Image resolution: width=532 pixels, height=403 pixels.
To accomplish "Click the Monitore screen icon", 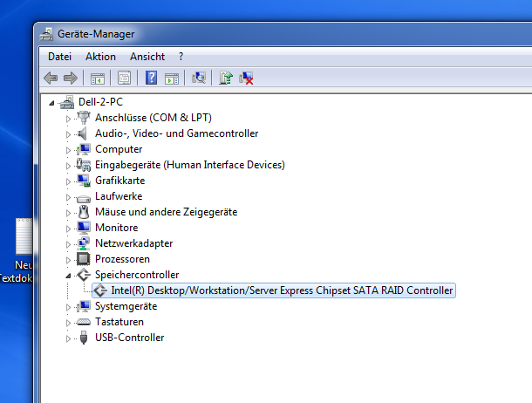I will click(84, 228).
